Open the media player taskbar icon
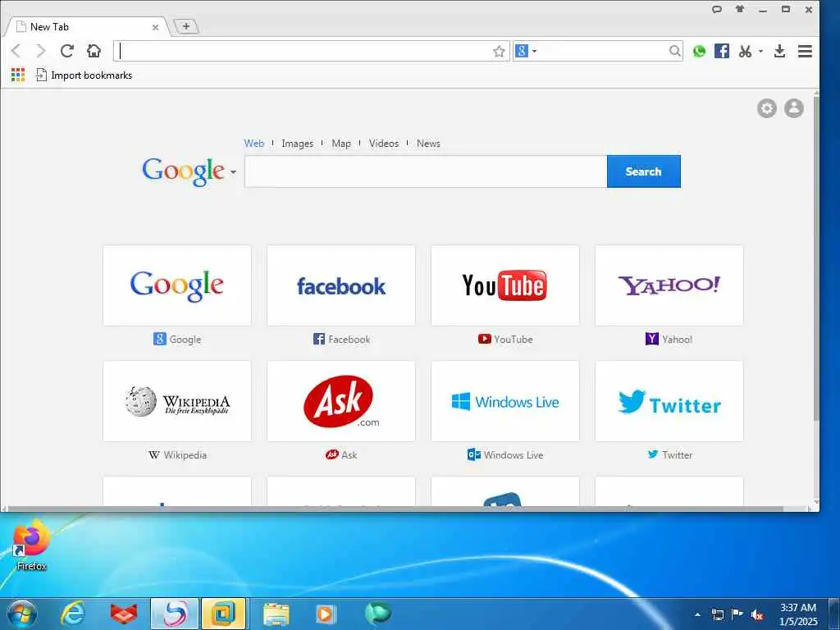This screenshot has width=840, height=630. [325, 614]
